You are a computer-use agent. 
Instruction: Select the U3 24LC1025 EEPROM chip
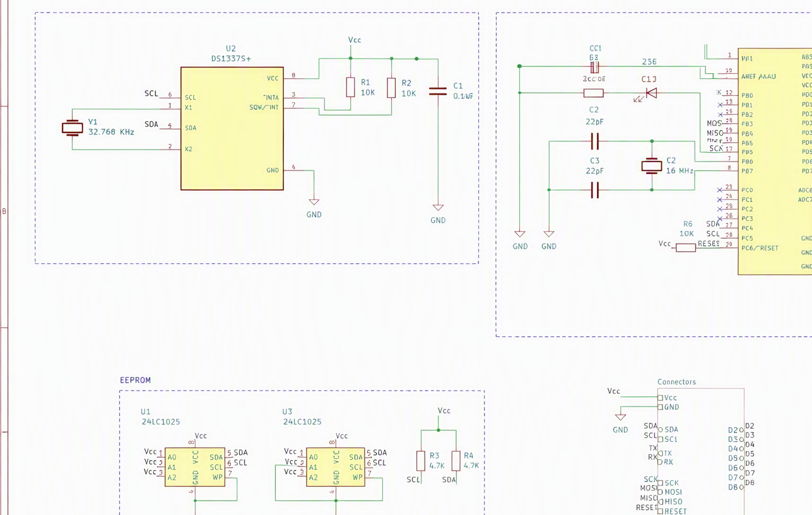336,467
